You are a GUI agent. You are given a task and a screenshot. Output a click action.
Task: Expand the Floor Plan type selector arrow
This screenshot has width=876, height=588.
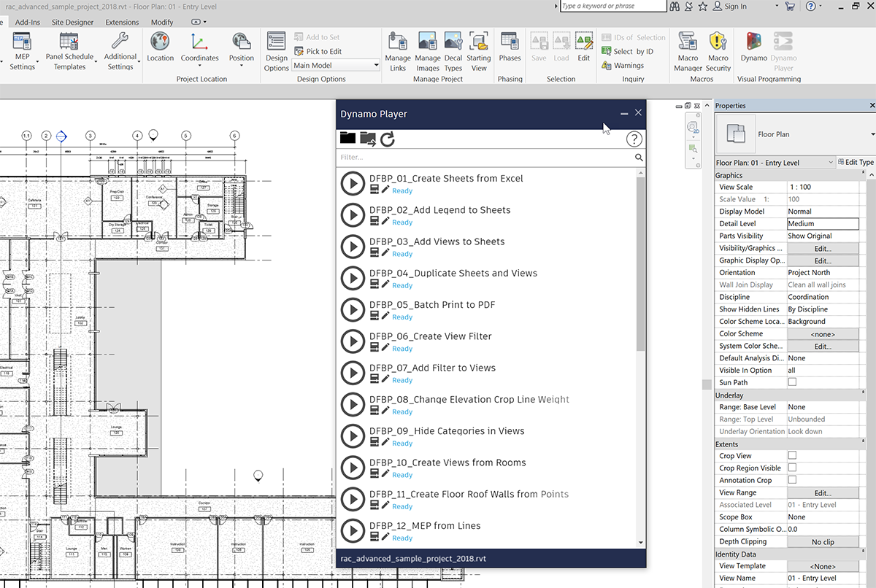click(x=872, y=134)
